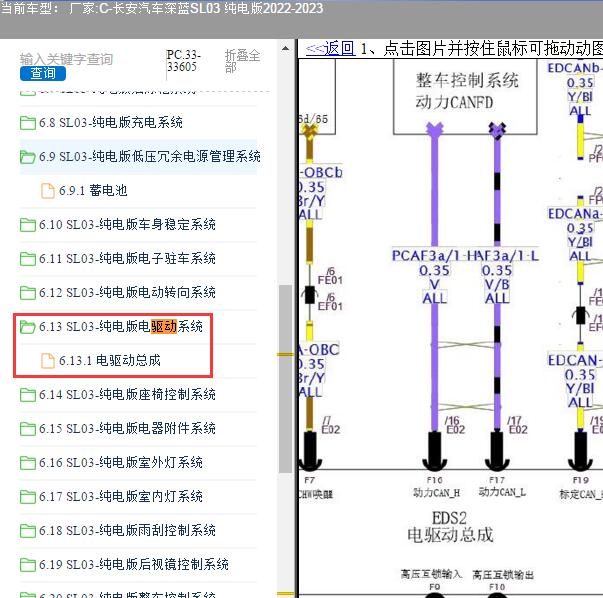Image resolution: width=603 pixels, height=598 pixels.
Task: Click the folder icon beside 6.15 电器附件系统
Action: [28, 429]
